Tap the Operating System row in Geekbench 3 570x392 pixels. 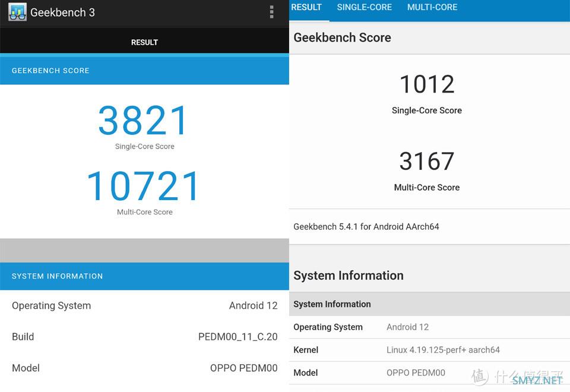[x=144, y=305]
